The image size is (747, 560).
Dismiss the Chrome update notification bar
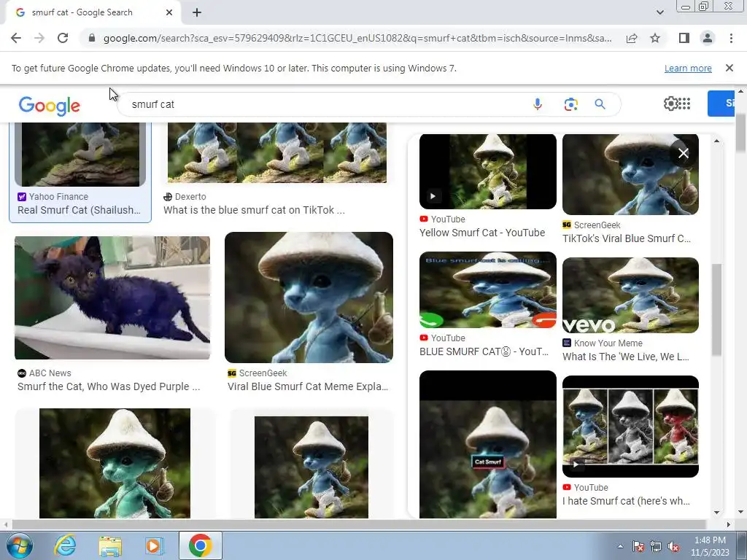729,68
